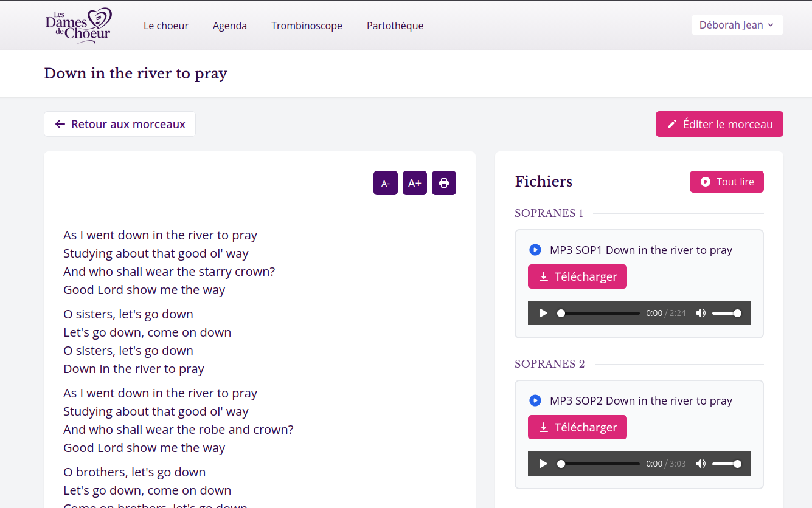Adjust the Sopranes 1 volume slider

727,313
